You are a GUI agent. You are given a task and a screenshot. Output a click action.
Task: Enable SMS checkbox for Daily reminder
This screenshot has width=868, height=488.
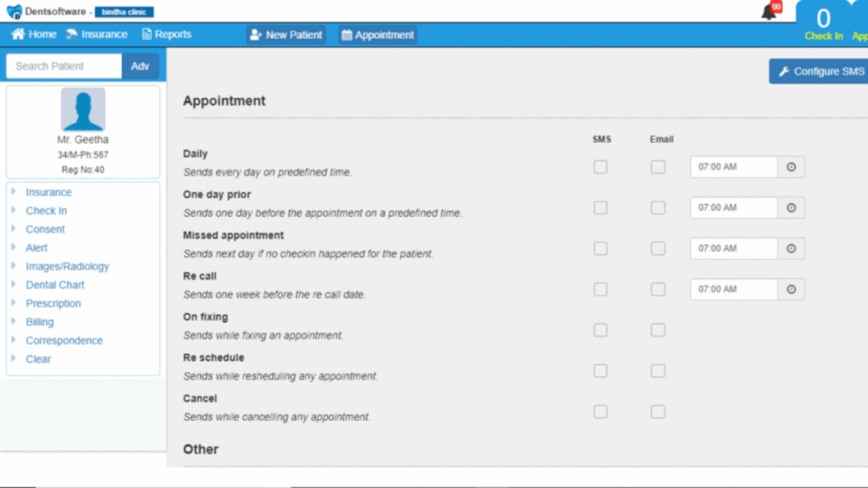601,167
